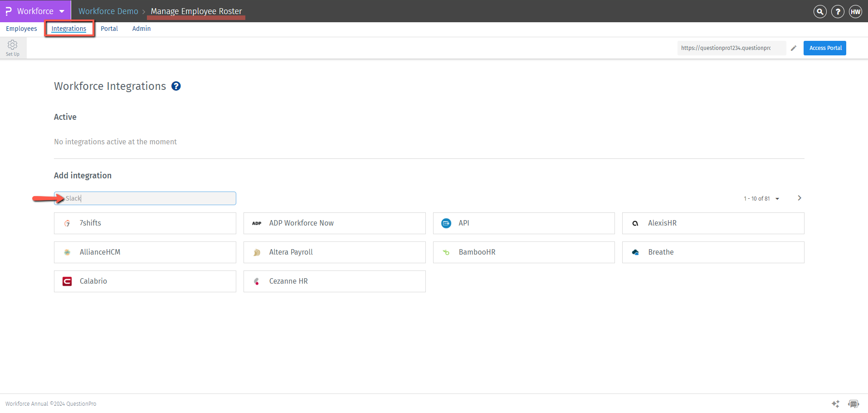
Task: Click the Add integration heading
Action: (83, 176)
